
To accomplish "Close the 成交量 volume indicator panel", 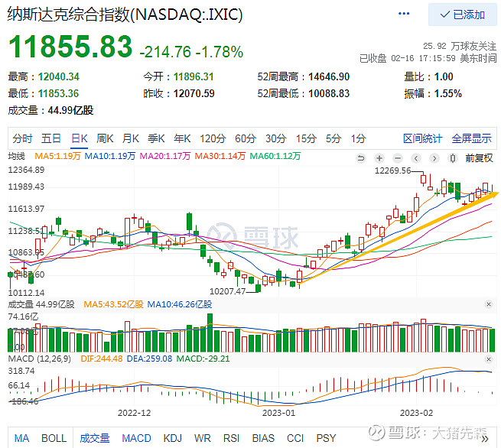I will point(489,304).
